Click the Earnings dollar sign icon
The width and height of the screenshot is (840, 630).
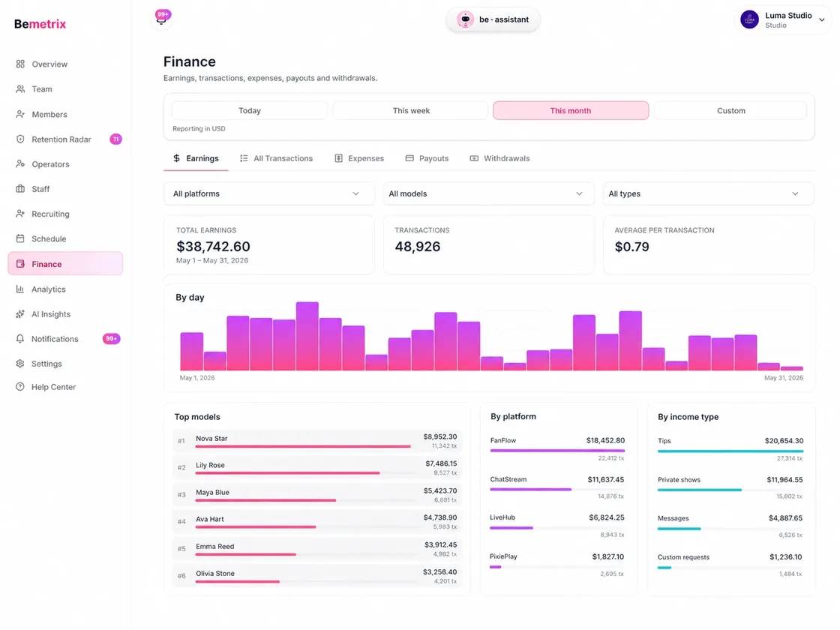pos(177,158)
